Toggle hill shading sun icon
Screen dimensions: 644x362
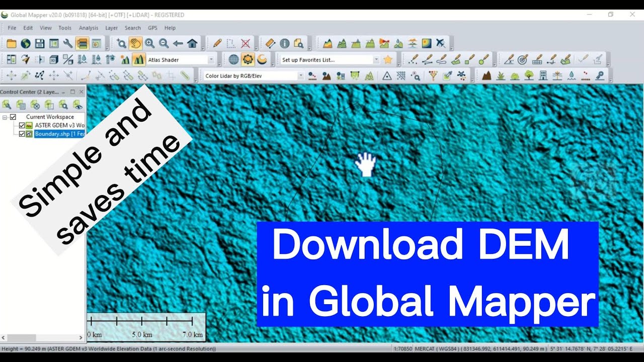[248, 59]
